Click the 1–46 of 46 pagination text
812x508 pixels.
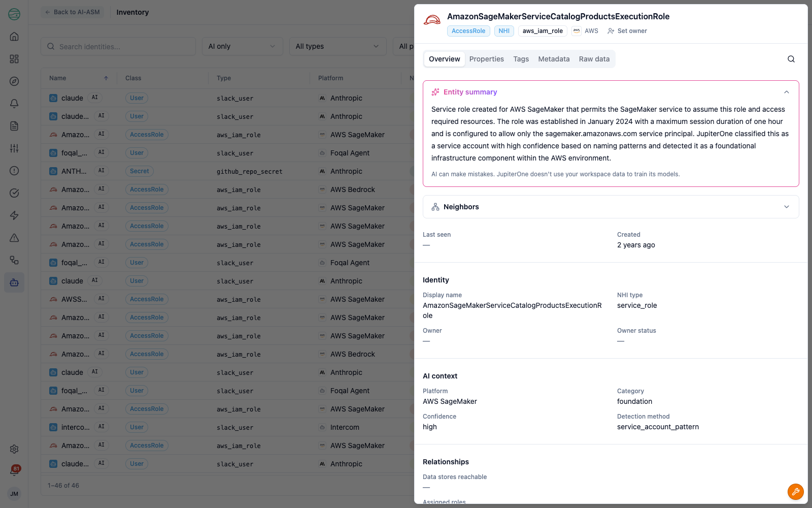point(63,486)
